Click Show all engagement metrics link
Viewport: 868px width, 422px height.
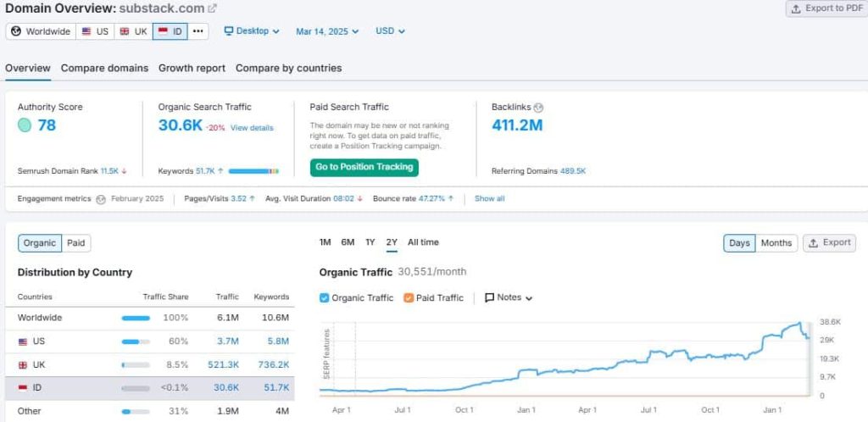[x=489, y=198]
